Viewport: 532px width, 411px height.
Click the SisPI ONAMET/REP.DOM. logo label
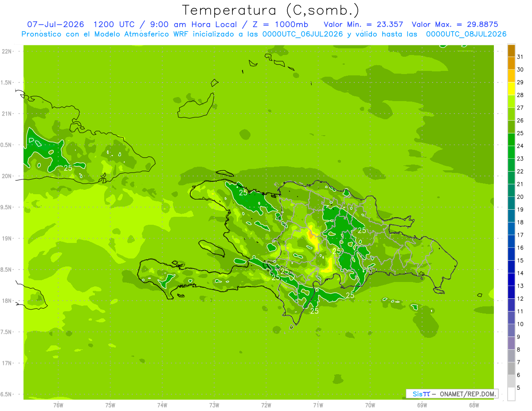point(452,394)
